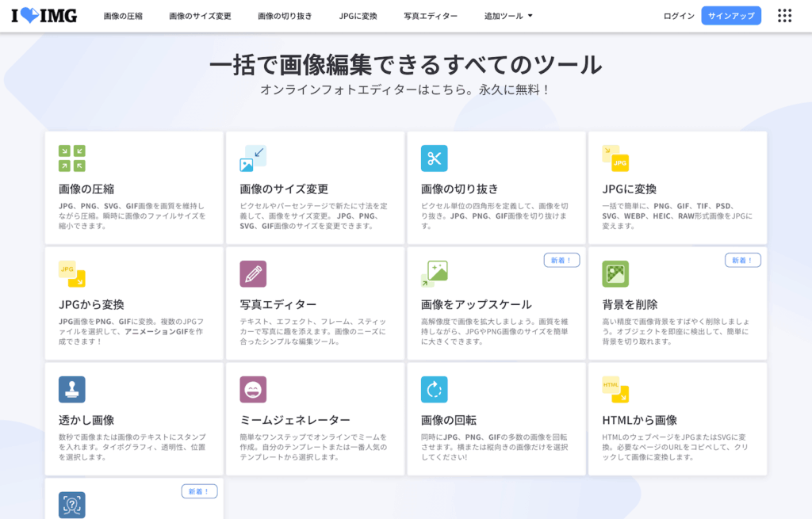
Task: Click the description text under JPGに変換
Action: point(677,216)
